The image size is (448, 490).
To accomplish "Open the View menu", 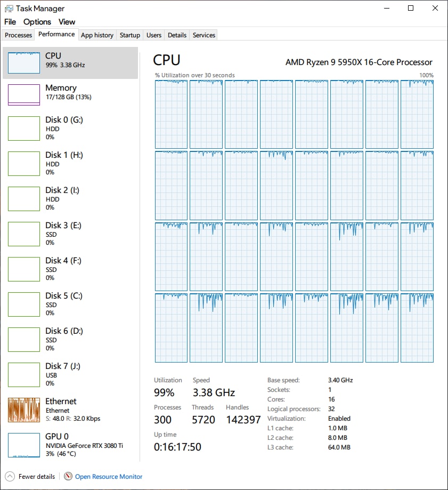I will coord(67,22).
